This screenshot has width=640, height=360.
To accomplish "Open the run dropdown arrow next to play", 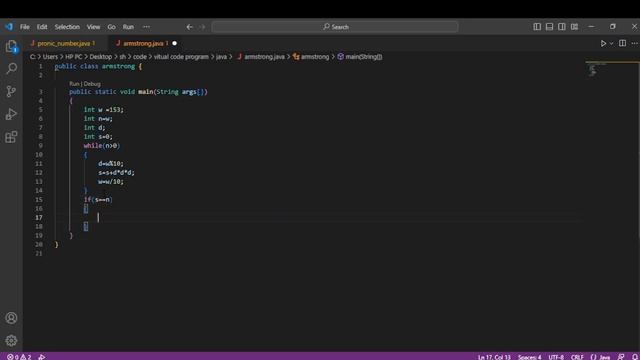I will pyautogui.click(x=611, y=43).
